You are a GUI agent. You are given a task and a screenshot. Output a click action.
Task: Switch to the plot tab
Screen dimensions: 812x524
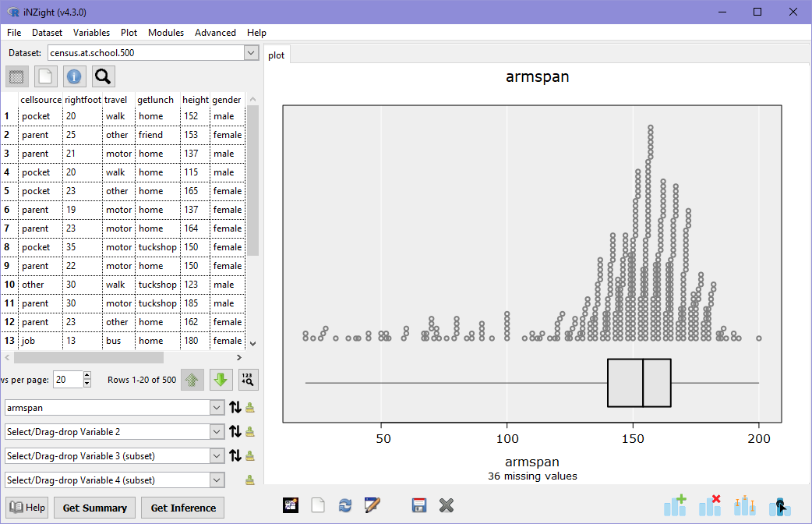pyautogui.click(x=277, y=55)
